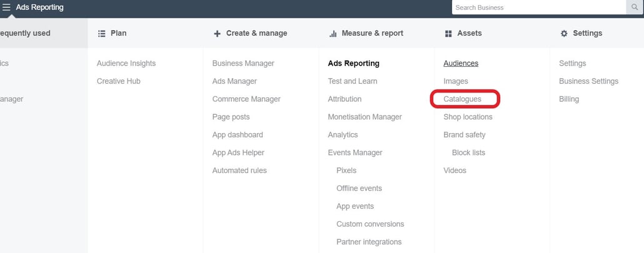This screenshot has height=253, width=644.
Task: Focus the Search Business field
Action: click(539, 7)
